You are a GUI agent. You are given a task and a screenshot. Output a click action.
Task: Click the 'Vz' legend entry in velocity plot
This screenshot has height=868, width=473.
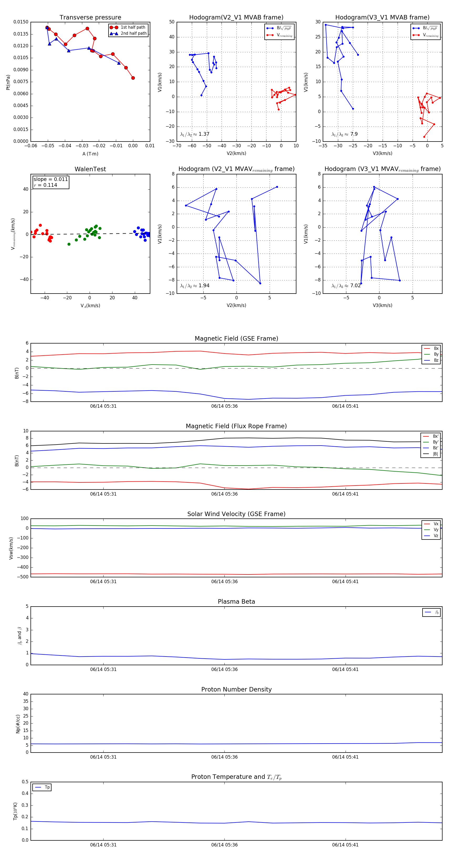431,536
